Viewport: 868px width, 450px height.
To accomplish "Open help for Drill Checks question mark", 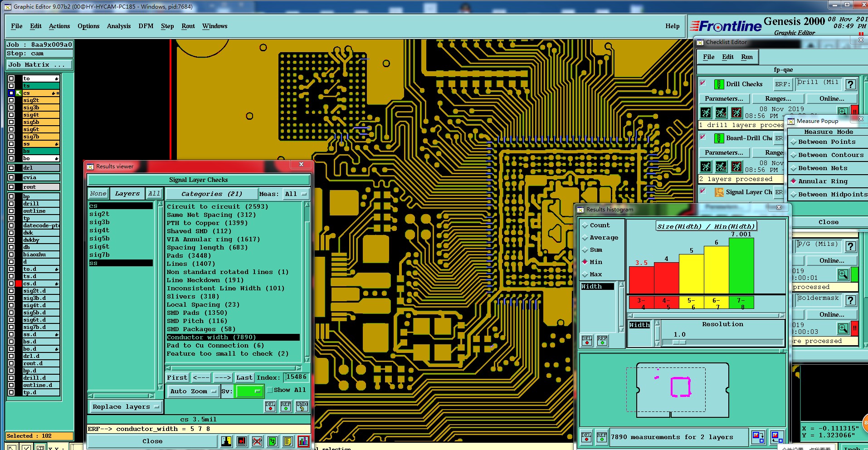I will [851, 84].
